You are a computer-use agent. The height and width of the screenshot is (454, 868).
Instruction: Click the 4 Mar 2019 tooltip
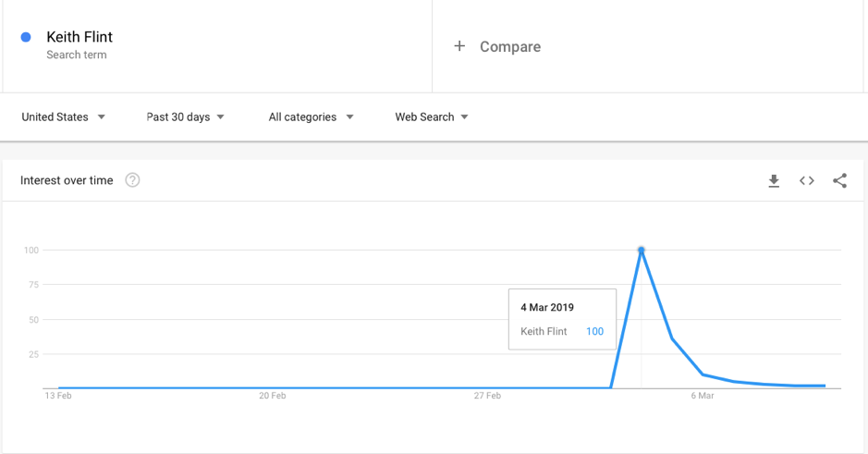coord(562,319)
